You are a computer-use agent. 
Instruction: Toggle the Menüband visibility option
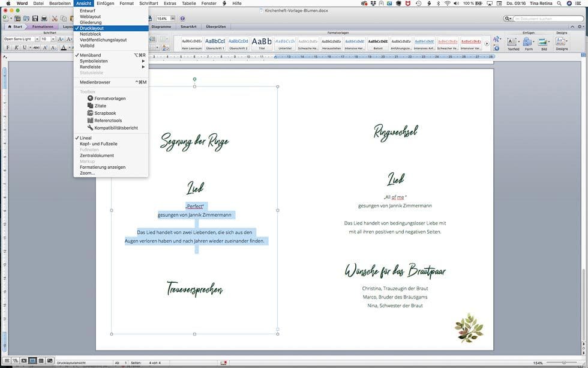pos(90,55)
